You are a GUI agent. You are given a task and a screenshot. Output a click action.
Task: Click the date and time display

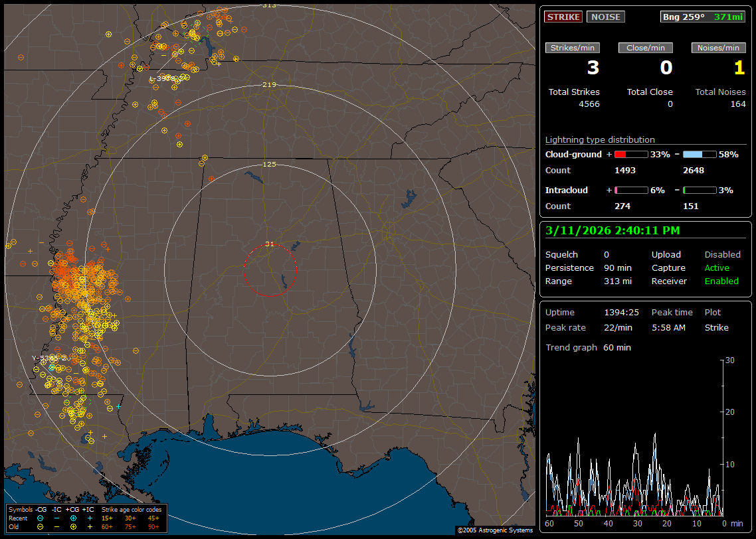(613, 230)
